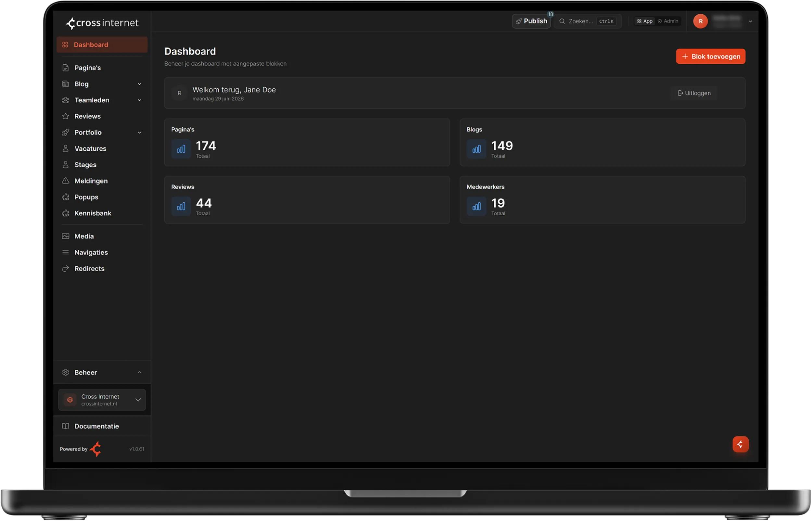Expand the Blog submenu chevron
This screenshot has height=521, width=812.
139,84
